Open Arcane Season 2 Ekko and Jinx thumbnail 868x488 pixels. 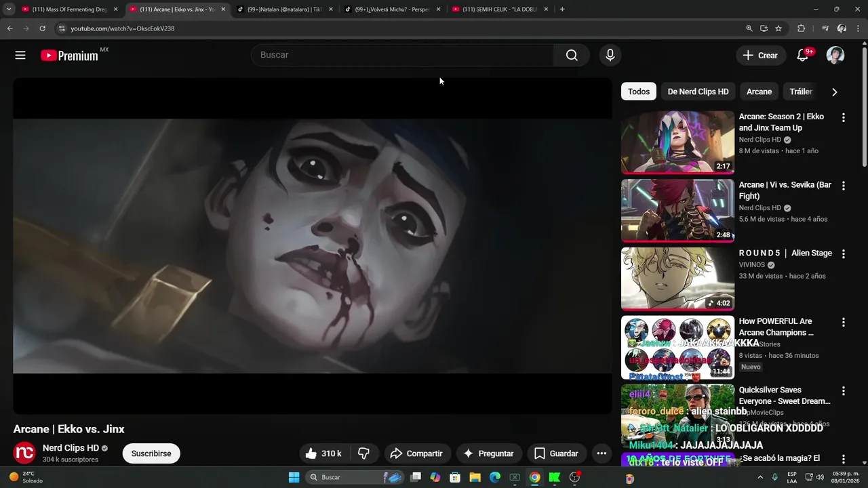(x=677, y=142)
